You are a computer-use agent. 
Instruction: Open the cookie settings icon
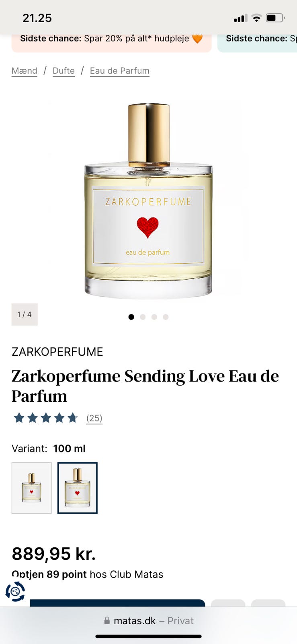[x=15, y=592]
